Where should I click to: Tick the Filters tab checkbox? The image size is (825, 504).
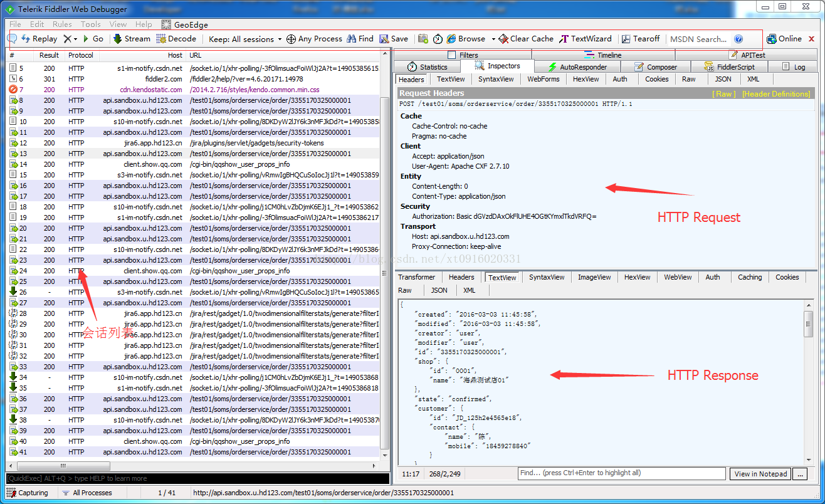[x=451, y=55]
